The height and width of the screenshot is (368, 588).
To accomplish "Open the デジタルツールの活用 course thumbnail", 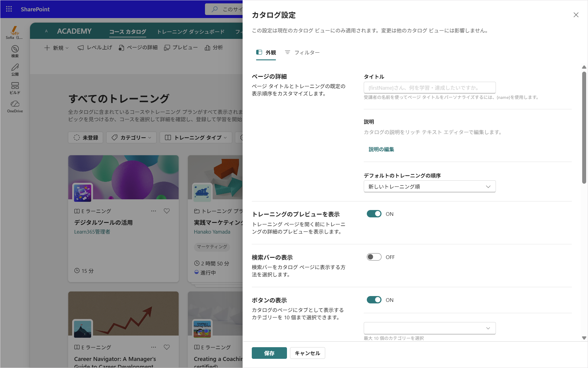I will click(123, 177).
